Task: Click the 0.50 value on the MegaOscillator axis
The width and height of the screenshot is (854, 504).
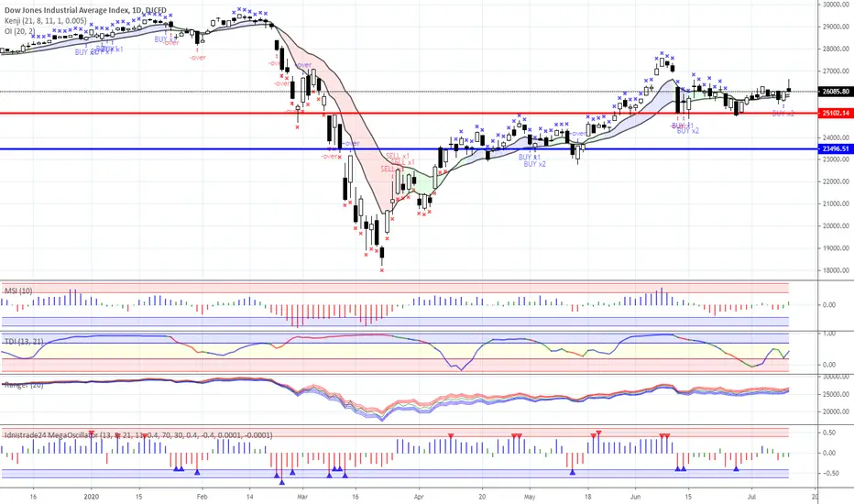Action: click(x=829, y=433)
